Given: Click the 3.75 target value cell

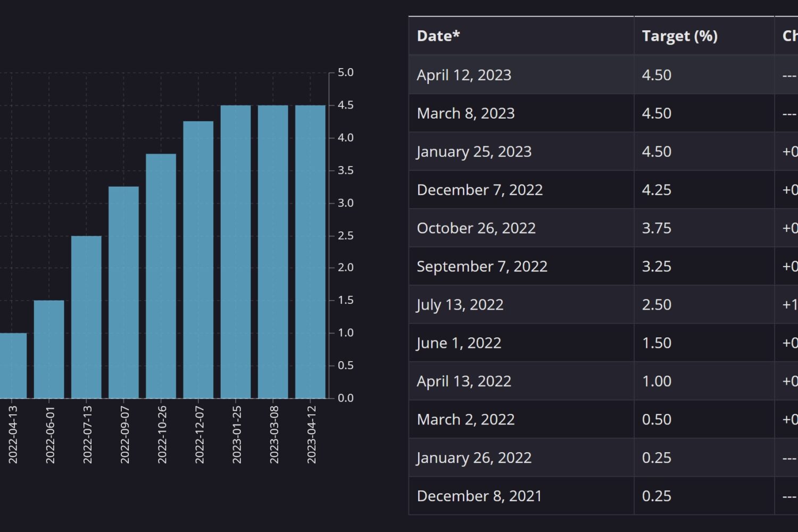Looking at the screenshot, I should tap(656, 228).
